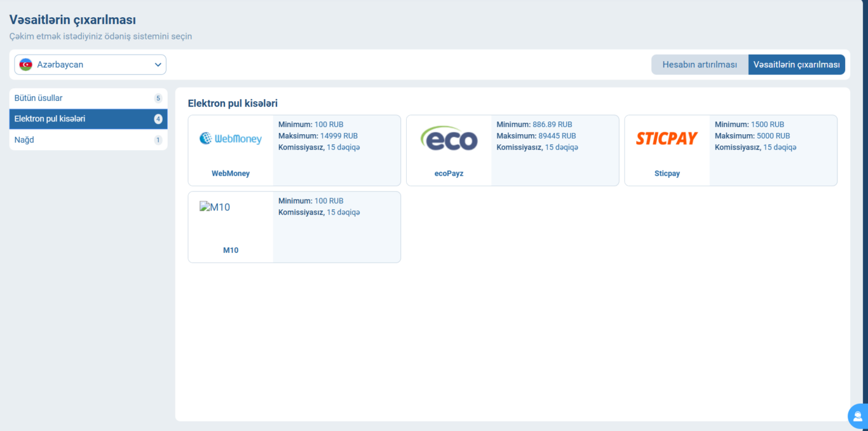Click the ecoPayz eco logo
The image size is (868, 431).
click(x=449, y=139)
